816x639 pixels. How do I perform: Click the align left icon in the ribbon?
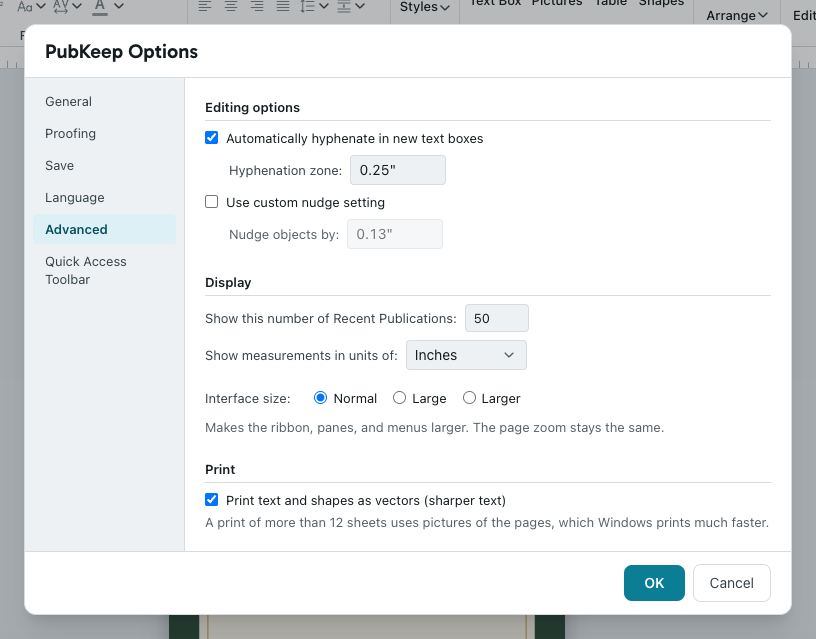(x=205, y=6)
